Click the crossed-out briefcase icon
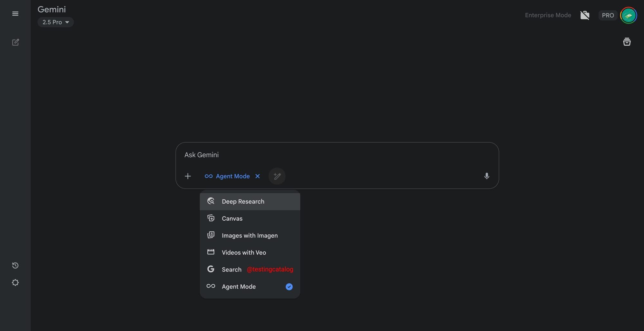The height and width of the screenshot is (331, 644). point(585,15)
